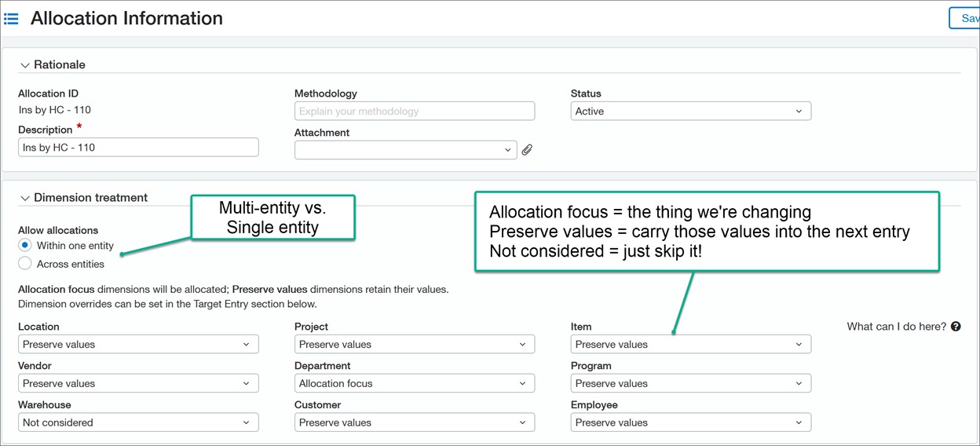Screen dimensions: 980x446
Task: Open the Employee dimension dropdown
Action: [691, 422]
